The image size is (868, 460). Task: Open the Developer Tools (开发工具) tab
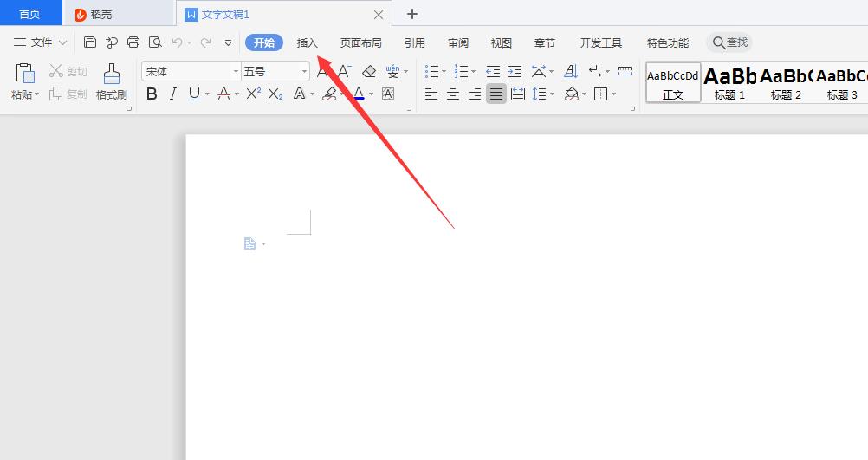601,42
